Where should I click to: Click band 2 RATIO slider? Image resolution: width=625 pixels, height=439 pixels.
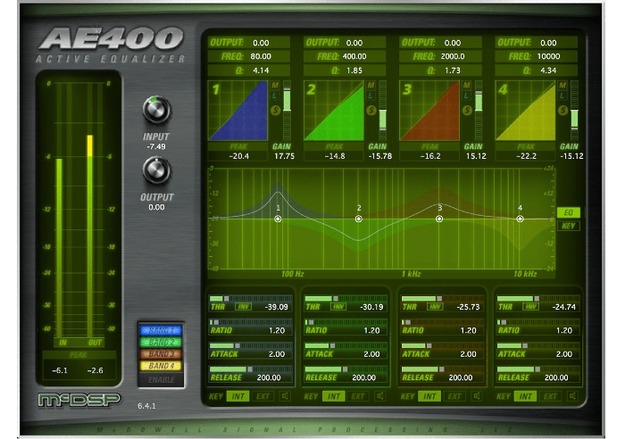[346, 322]
